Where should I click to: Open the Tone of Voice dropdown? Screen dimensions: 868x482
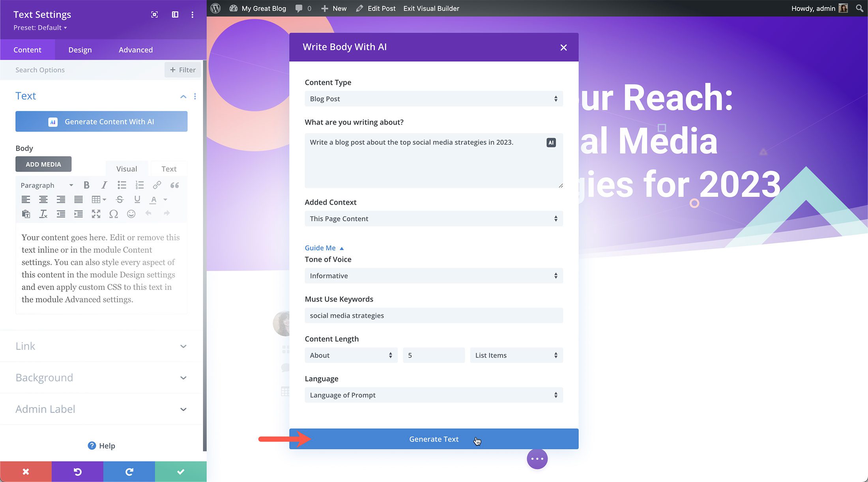coord(433,275)
